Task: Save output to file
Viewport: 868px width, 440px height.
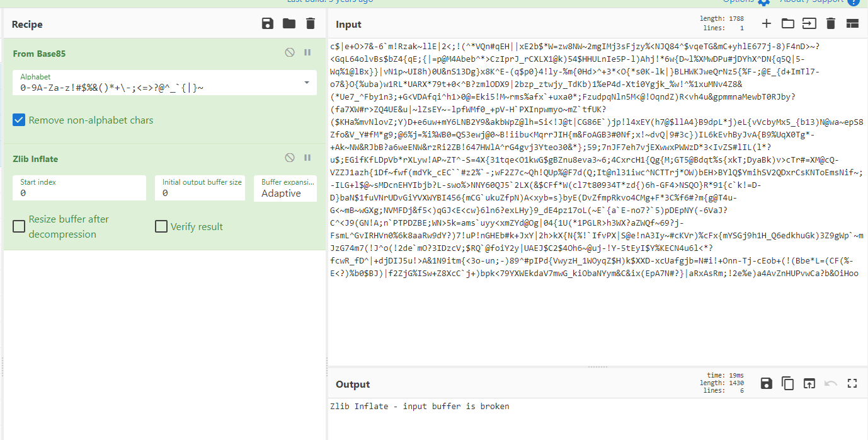Action: 767,383
